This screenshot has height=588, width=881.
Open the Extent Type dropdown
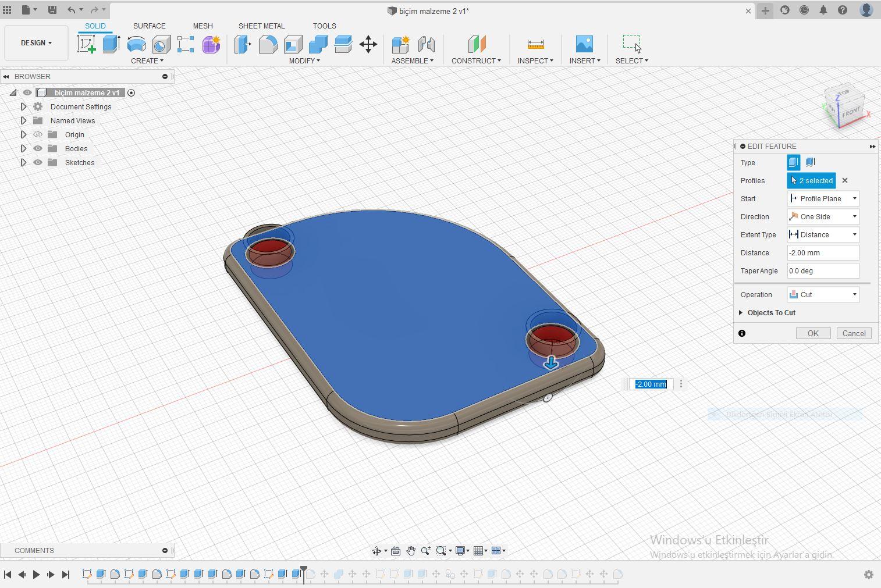click(823, 235)
